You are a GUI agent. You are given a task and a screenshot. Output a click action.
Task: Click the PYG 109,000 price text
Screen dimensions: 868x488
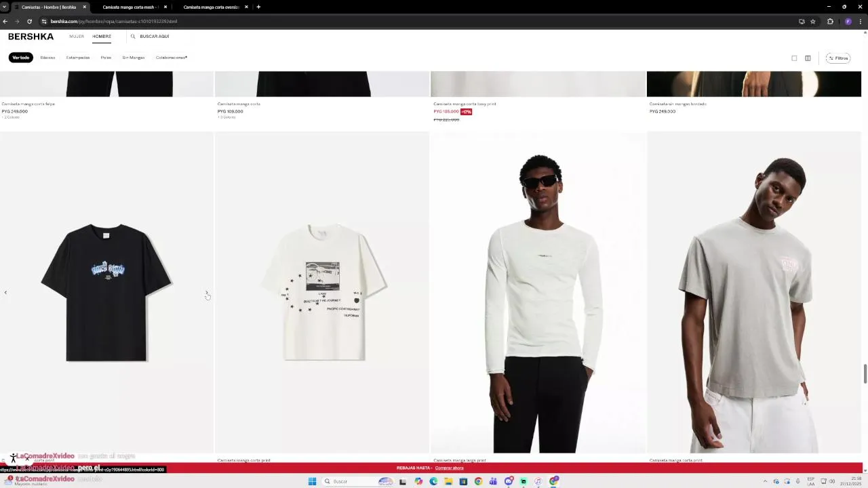[230, 111]
